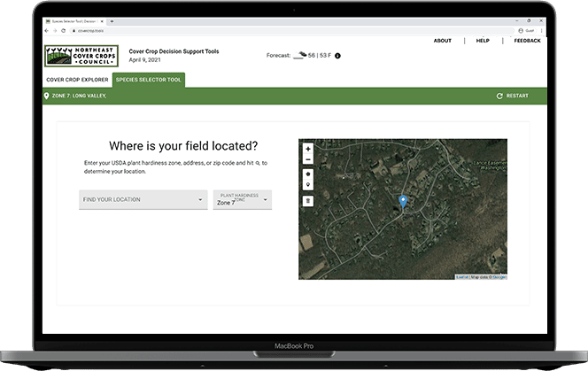Select the Species Selector Tool tab

pos(148,80)
